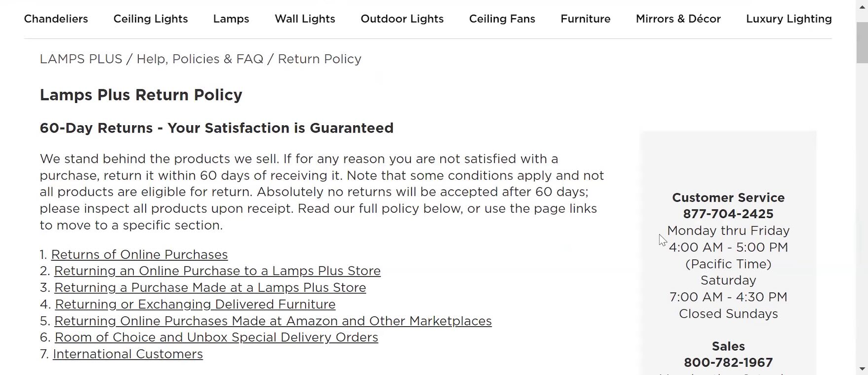Click the LAMPS PLUS breadcrumb link
This screenshot has height=375, width=868.
point(81,59)
